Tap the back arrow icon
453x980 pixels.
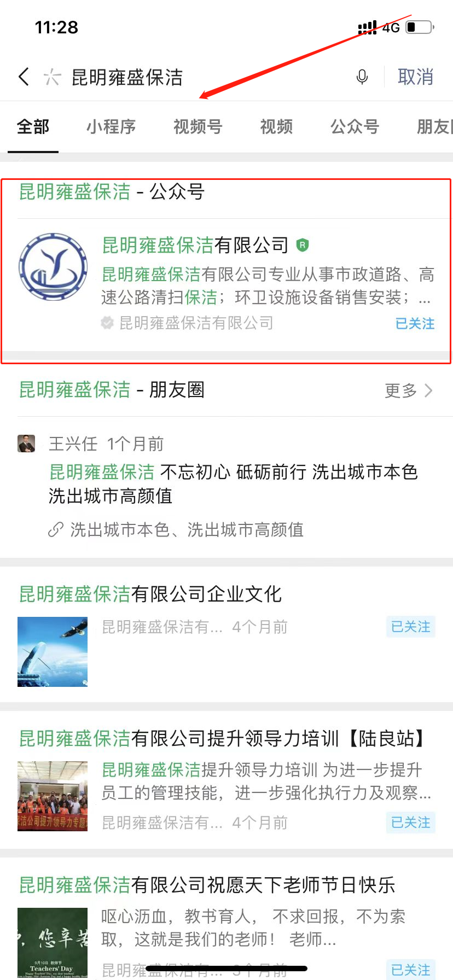coord(24,77)
